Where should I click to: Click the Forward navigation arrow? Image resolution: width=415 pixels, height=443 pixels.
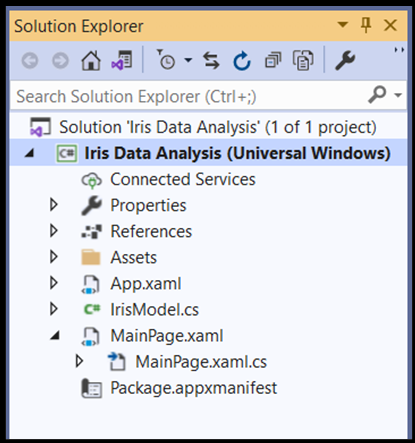point(60,61)
